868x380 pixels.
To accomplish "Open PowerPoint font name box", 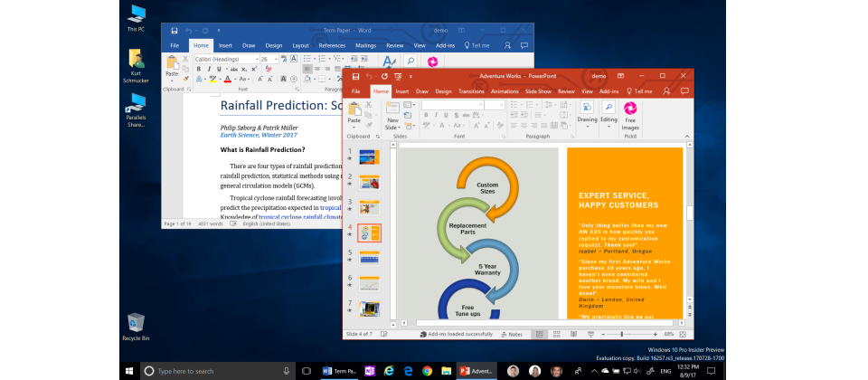I will tap(452, 105).
